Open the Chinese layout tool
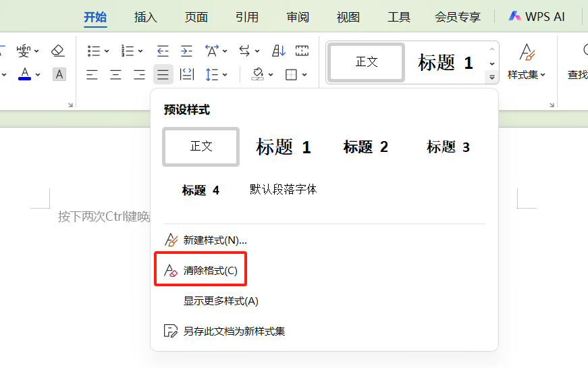 coord(212,51)
